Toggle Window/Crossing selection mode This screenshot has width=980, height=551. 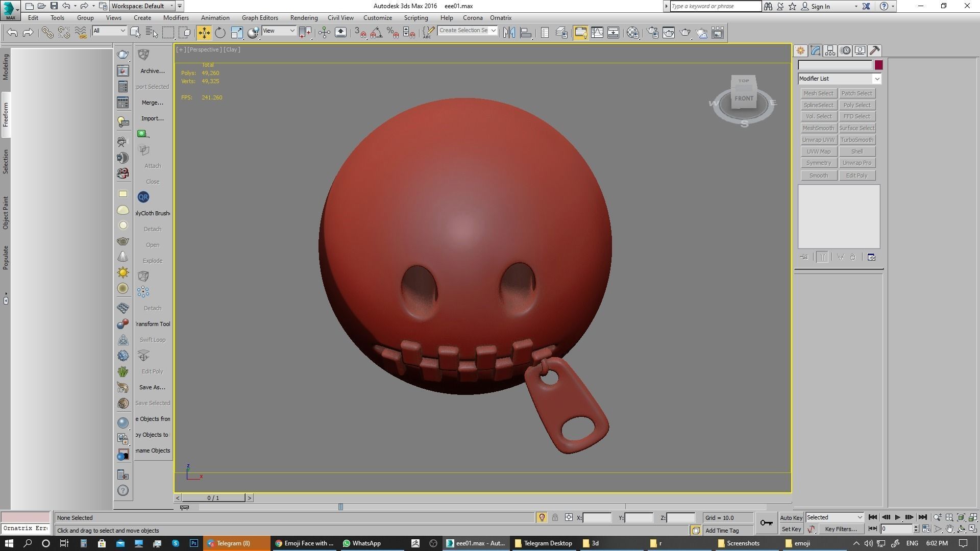185,33
